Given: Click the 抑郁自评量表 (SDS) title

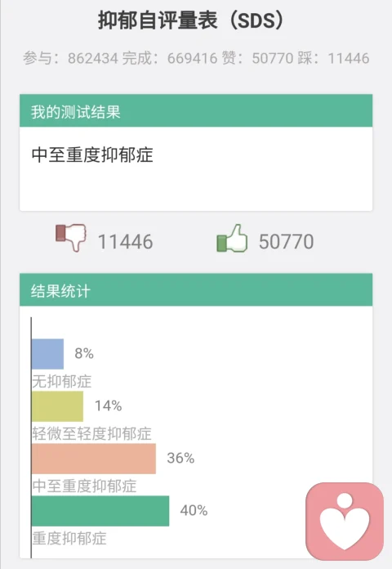Looking at the screenshot, I should point(190,20).
